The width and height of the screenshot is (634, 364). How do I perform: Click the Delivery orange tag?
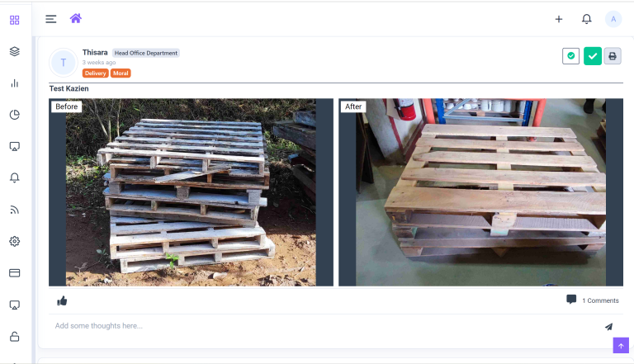click(x=96, y=73)
